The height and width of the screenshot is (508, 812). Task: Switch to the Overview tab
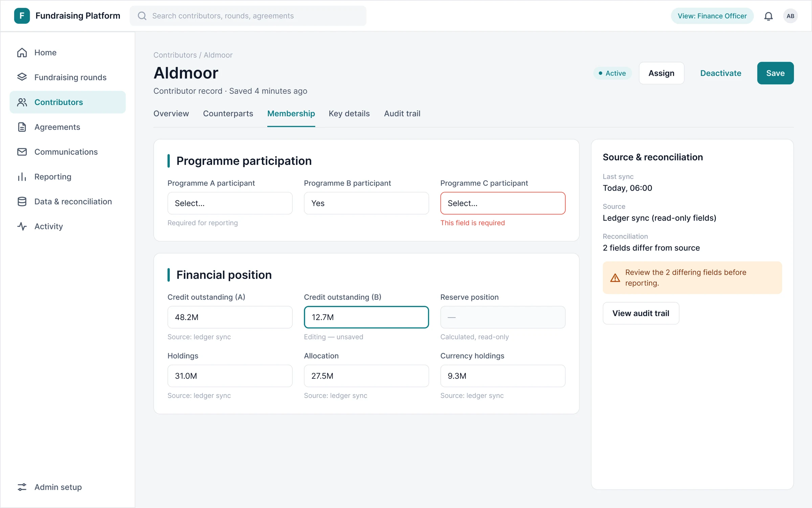point(171,113)
